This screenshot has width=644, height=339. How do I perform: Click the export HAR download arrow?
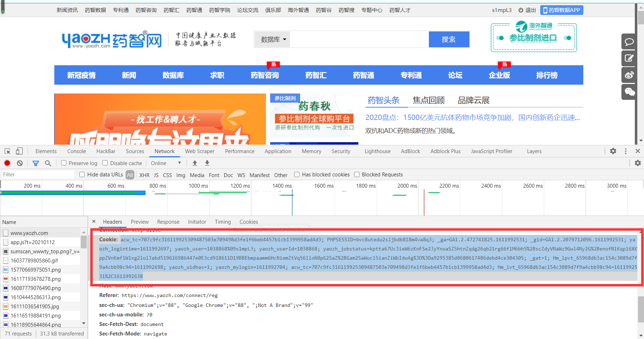coord(207,163)
